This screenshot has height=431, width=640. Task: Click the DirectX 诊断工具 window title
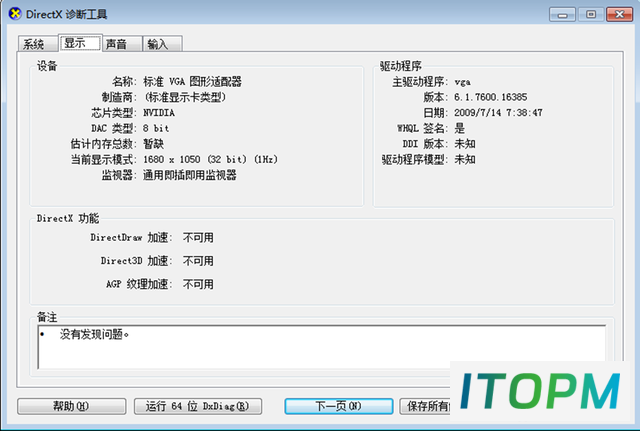point(67,14)
